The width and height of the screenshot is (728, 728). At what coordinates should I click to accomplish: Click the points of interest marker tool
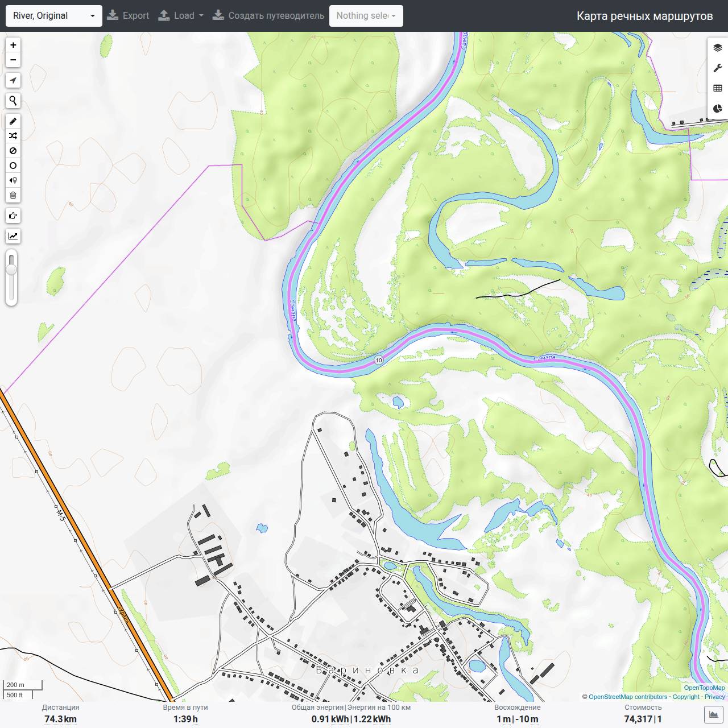tap(13, 180)
